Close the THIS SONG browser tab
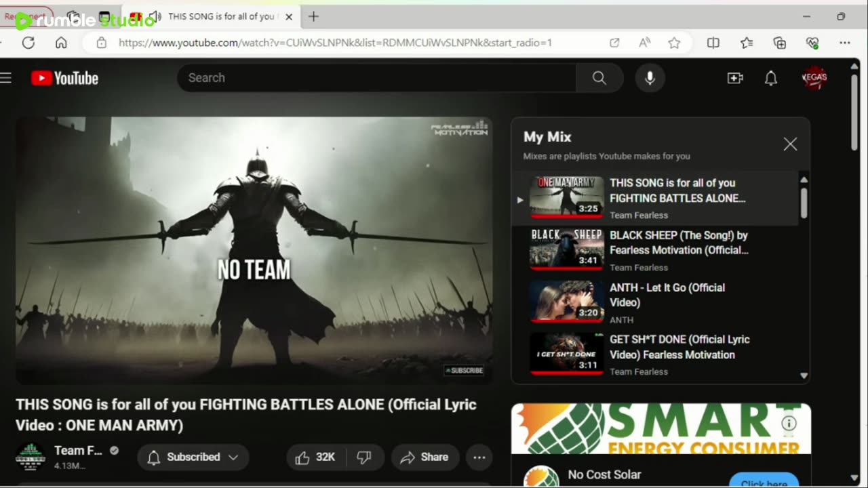This screenshot has height=488, width=868. click(289, 16)
